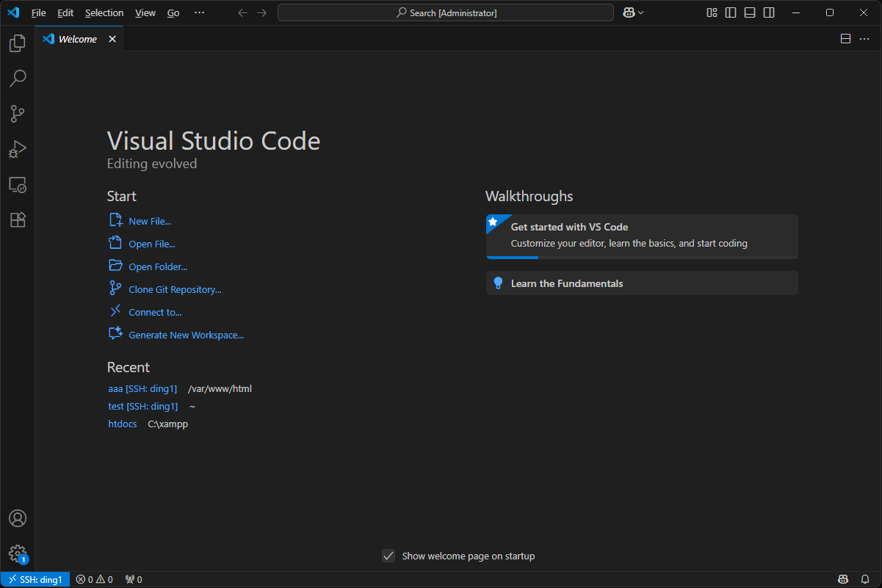
Task: Toggle Secondary Side Bar visibility
Action: click(x=769, y=12)
